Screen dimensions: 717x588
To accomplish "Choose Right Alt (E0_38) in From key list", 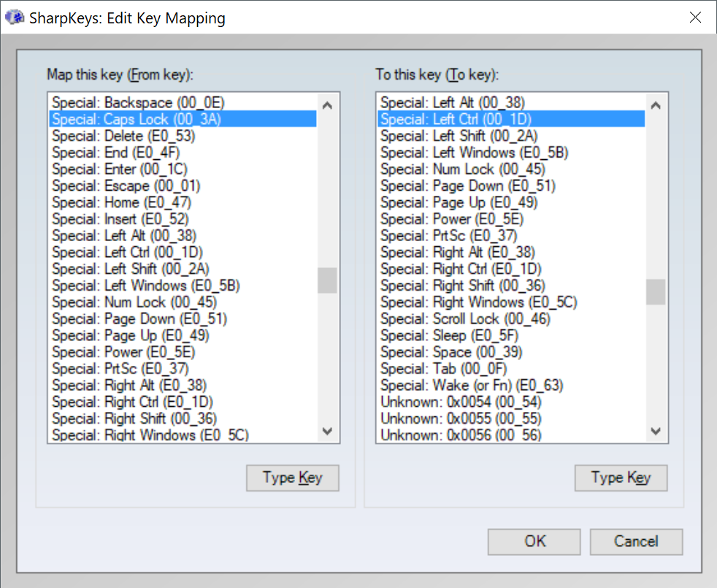I will [x=183, y=385].
